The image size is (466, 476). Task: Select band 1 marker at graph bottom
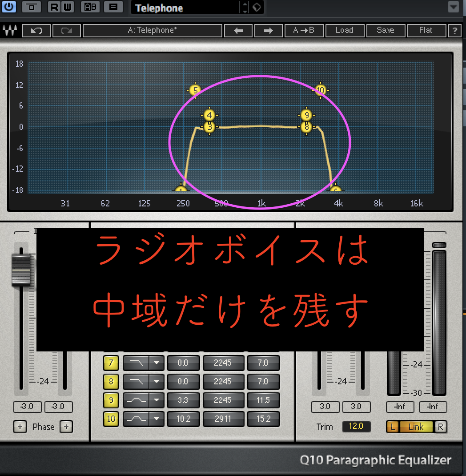pos(181,189)
